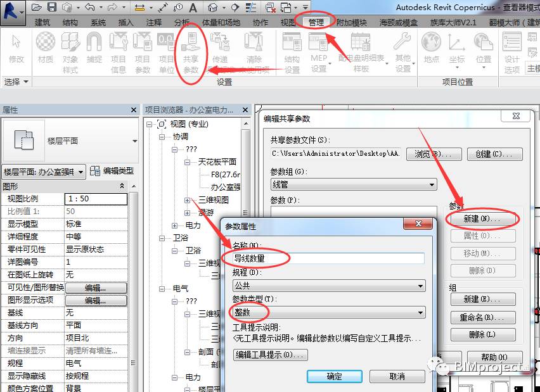
Task: Open 其他设置 Additional Settings
Action: pos(402,53)
